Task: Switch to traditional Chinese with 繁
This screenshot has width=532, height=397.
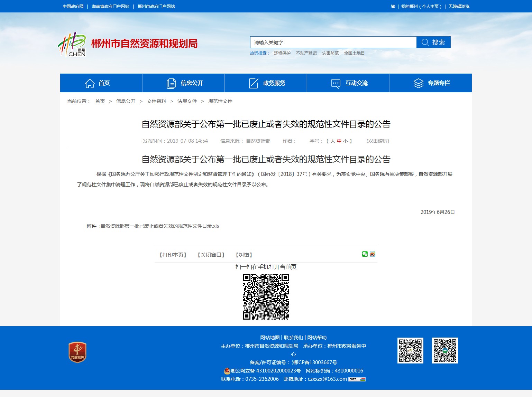Action: [393, 7]
